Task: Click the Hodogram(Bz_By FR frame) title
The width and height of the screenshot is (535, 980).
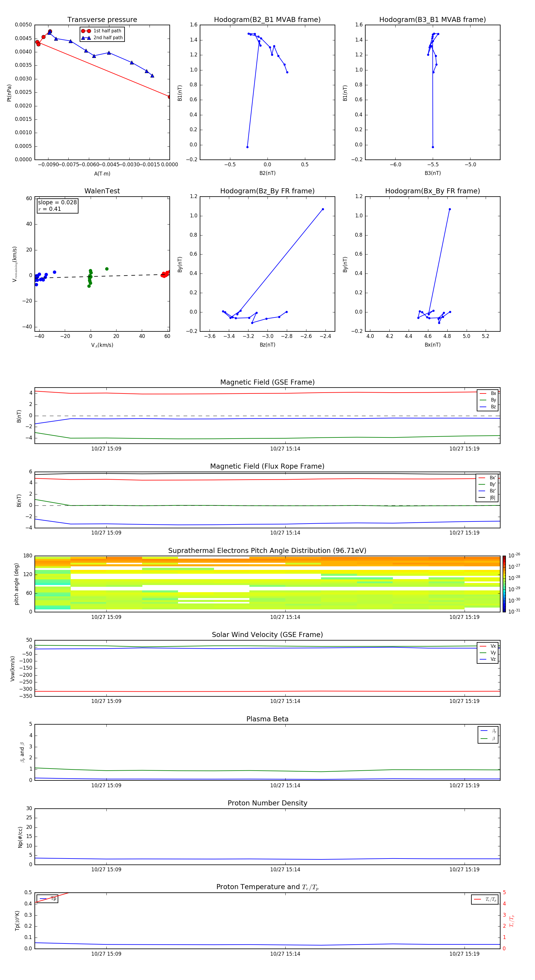Action: pos(267,191)
